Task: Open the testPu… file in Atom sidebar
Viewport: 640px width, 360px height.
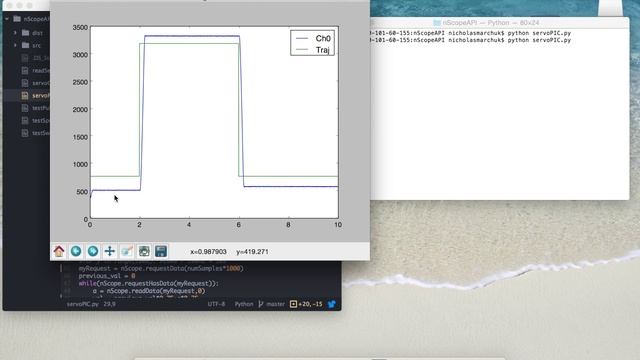Action: pyautogui.click(x=40, y=108)
